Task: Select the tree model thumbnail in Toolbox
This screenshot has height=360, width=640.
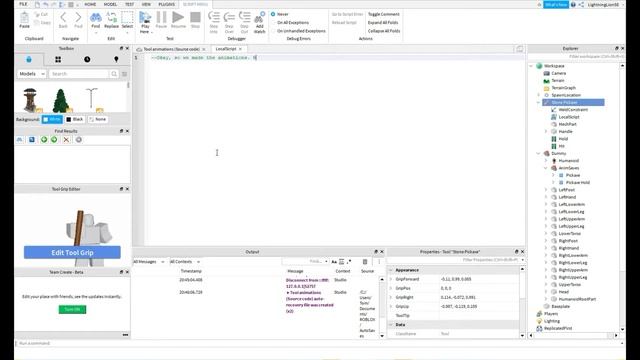Action: click(61, 100)
